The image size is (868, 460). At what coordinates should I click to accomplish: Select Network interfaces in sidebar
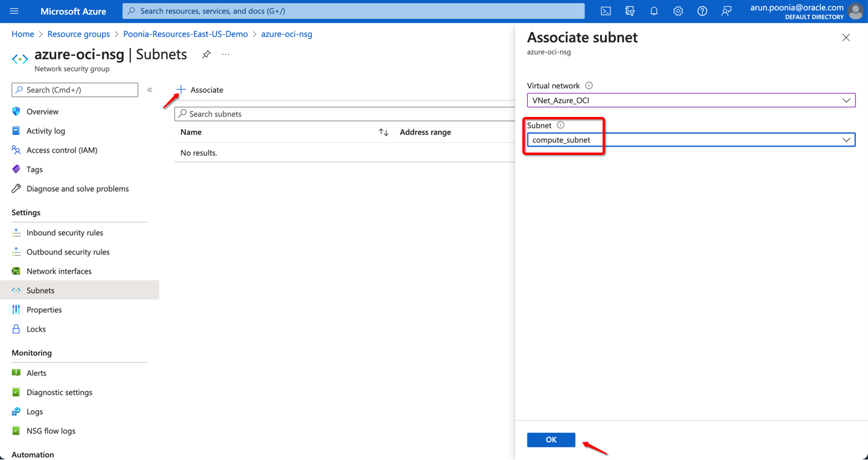point(59,271)
